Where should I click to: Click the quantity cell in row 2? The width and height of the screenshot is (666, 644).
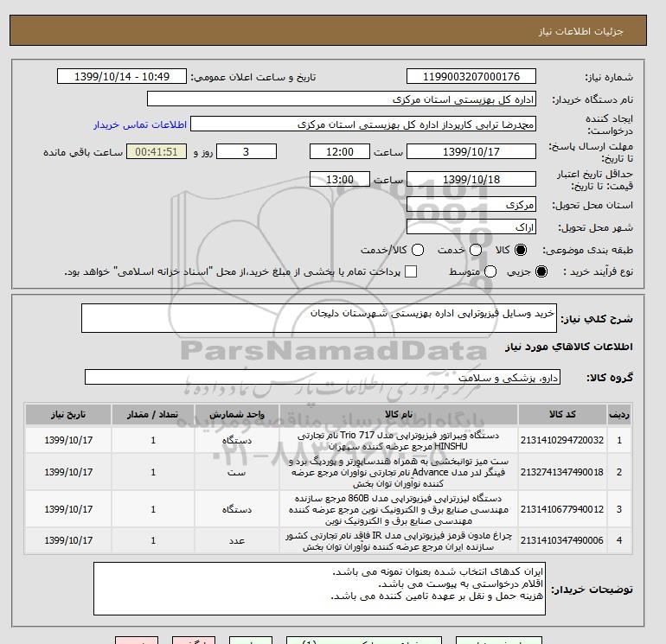click(x=153, y=472)
